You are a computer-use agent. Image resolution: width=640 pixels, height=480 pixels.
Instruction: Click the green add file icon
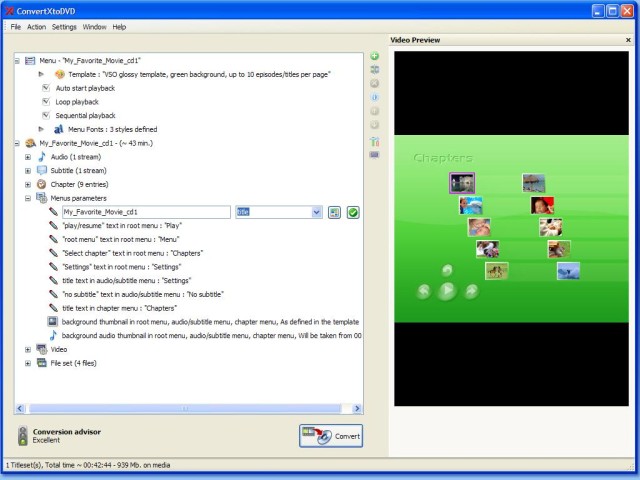tap(374, 56)
